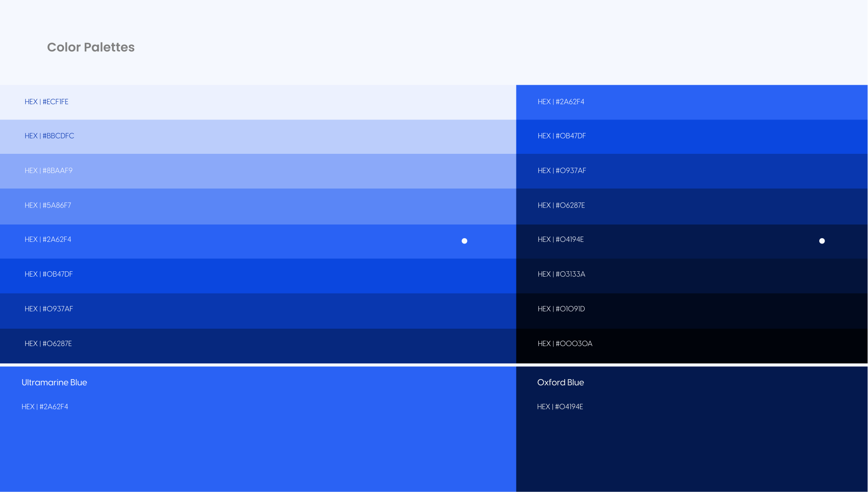
Task: Pick the right palette #0937AF swatch label
Action: click(561, 171)
